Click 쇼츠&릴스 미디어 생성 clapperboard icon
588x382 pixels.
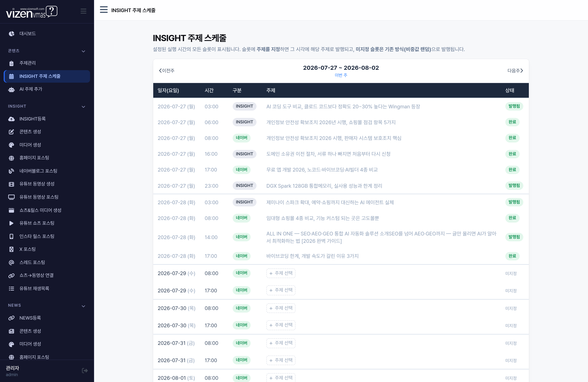pyautogui.click(x=11, y=210)
